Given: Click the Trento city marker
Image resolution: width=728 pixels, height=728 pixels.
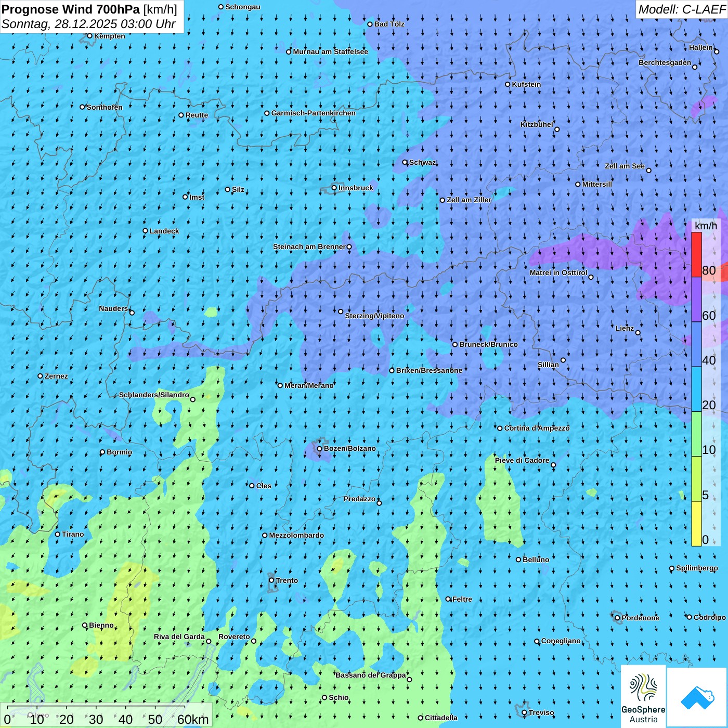Looking at the screenshot, I should (x=271, y=580).
